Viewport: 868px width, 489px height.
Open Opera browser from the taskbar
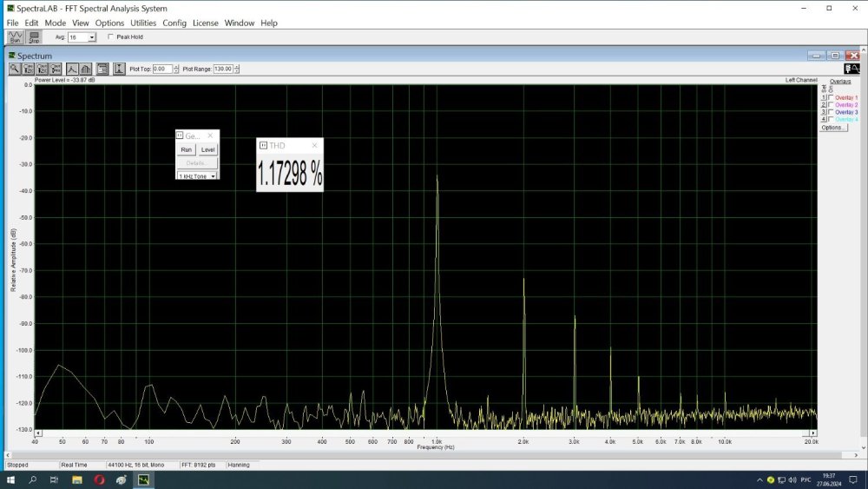(x=100, y=479)
